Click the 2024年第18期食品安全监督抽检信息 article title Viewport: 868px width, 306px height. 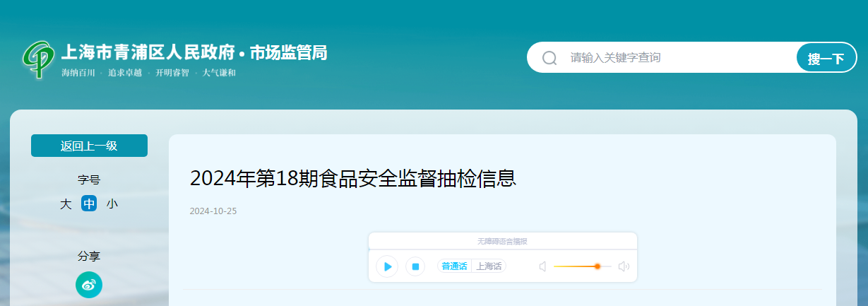(x=353, y=178)
